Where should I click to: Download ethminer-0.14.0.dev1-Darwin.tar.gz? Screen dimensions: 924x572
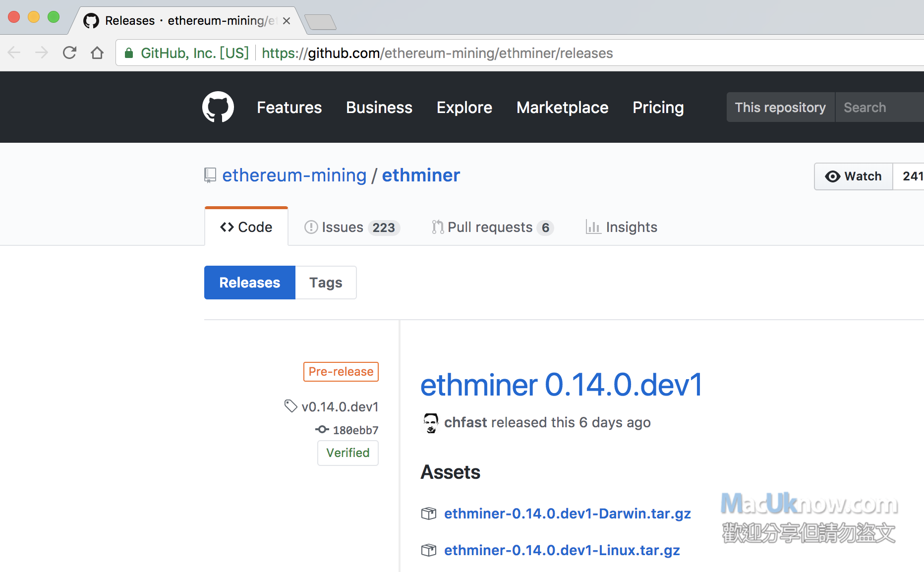567,514
